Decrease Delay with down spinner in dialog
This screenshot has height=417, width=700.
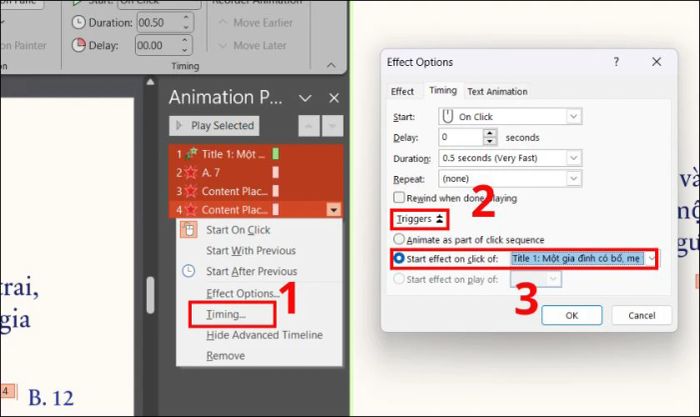pos(490,142)
